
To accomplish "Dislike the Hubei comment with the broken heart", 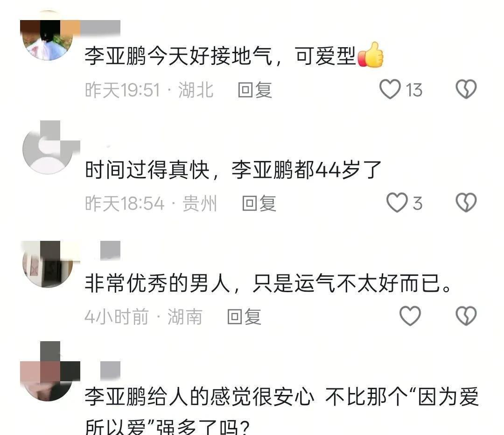I will coord(466,89).
